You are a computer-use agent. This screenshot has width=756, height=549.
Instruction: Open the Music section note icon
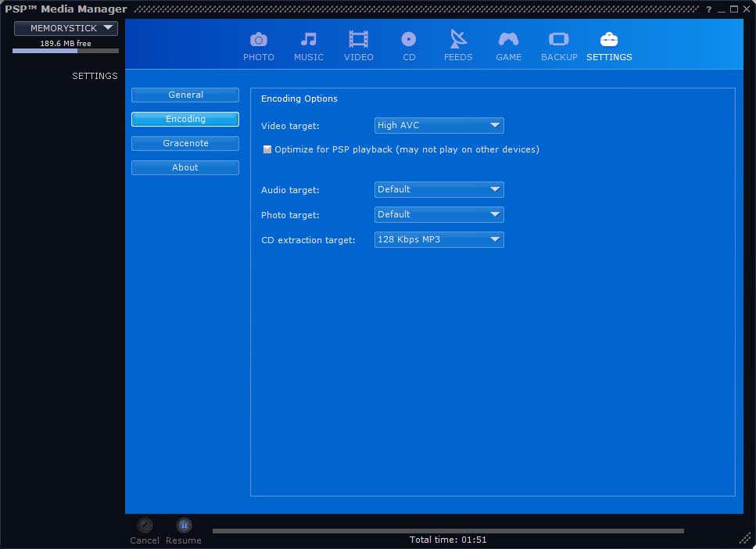(x=309, y=40)
